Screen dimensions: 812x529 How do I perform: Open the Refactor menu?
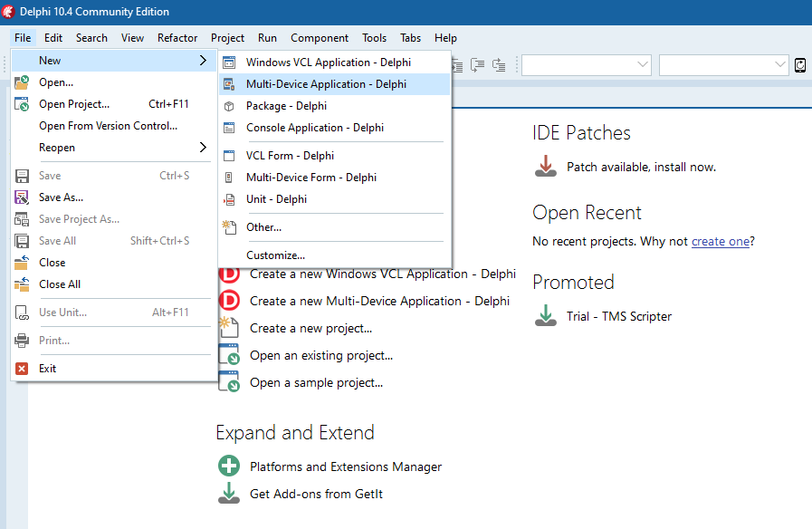(x=177, y=38)
